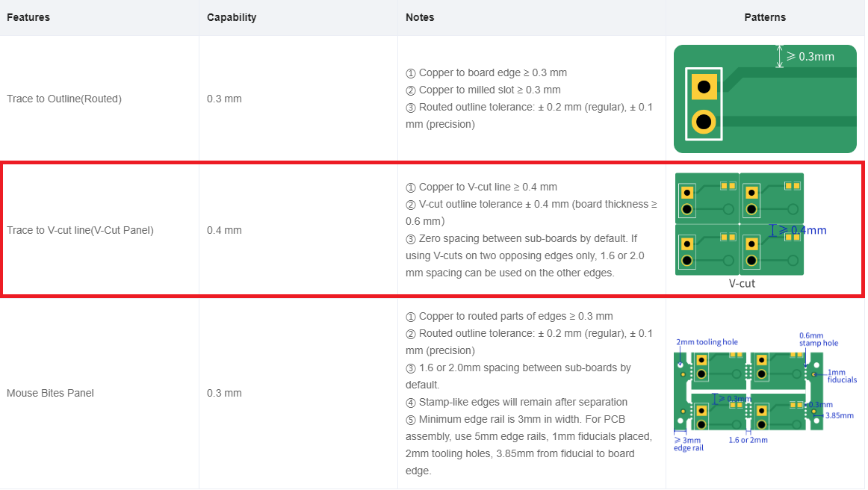The image size is (868, 490).
Task: Click the Trace to Outline(Routed) feature label
Action: (64, 99)
